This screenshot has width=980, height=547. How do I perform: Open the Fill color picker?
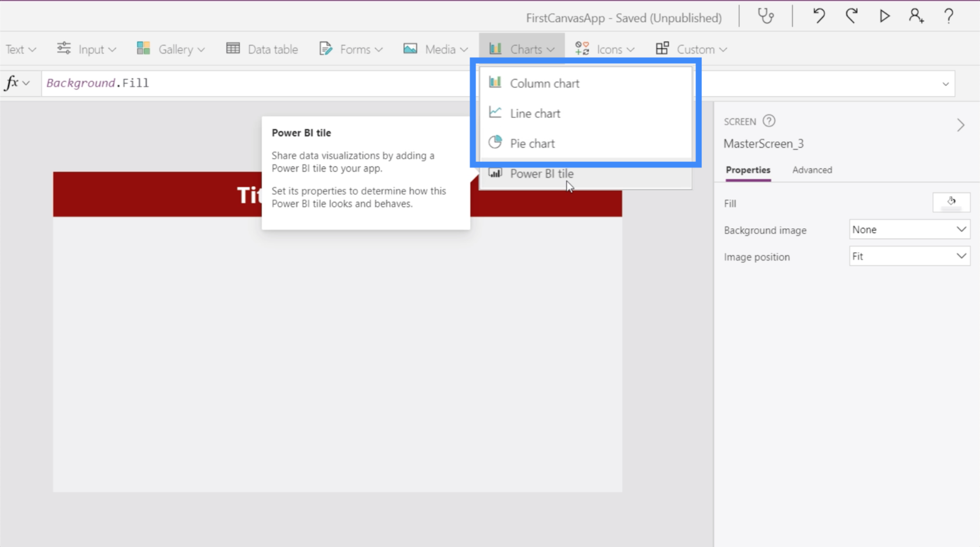click(x=951, y=203)
